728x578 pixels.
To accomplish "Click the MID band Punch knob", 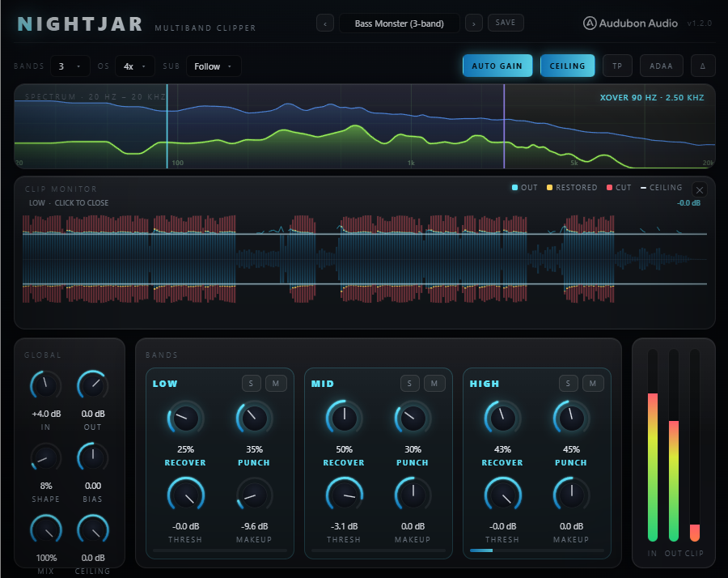I will tap(413, 419).
